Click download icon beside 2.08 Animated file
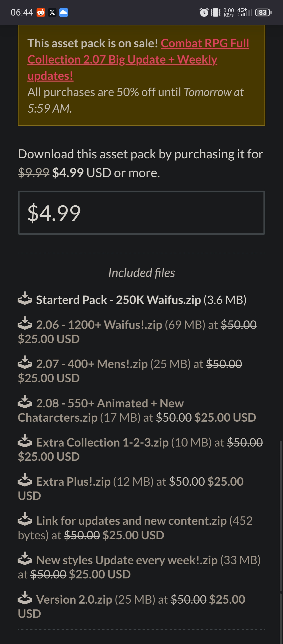Viewport: 283px width, 644px height. point(25,402)
